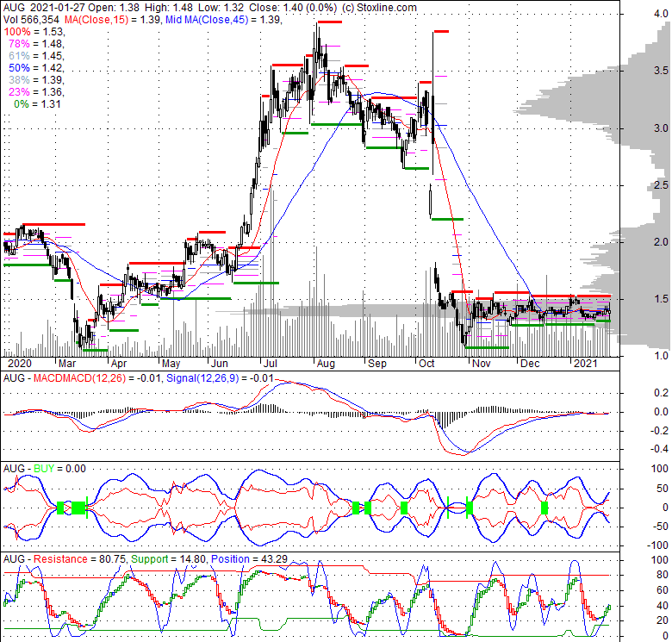
Task: Click the 'High: 1.48' header value
Action: pyautogui.click(x=169, y=8)
